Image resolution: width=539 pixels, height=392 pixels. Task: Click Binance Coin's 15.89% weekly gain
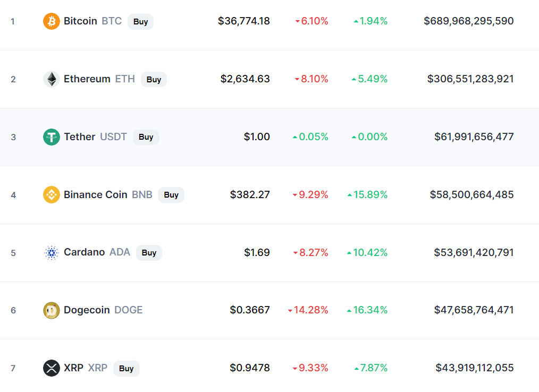point(367,195)
